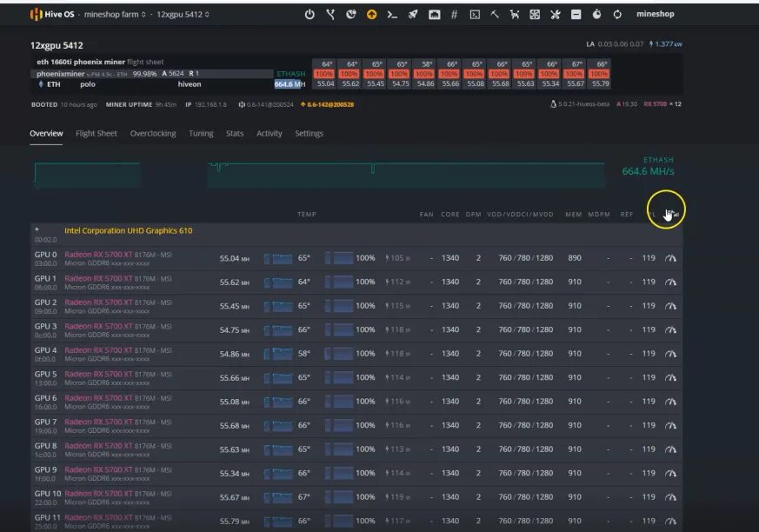Open overclock gauge icon for GPU 11

670,522
